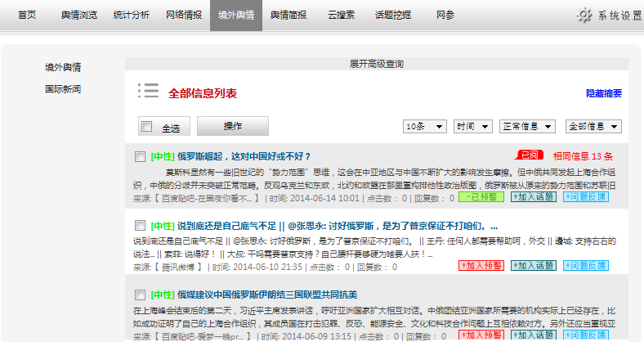The image size is (644, 342).
Task: Go to the 话题挖掘 tab
Action: [393, 16]
